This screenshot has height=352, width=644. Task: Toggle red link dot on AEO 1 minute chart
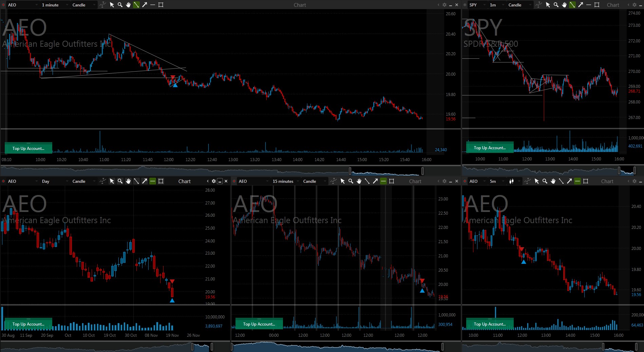tap(4, 5)
